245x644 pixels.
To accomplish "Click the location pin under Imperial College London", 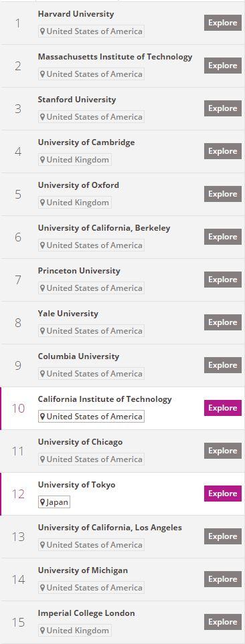I will point(42,631).
